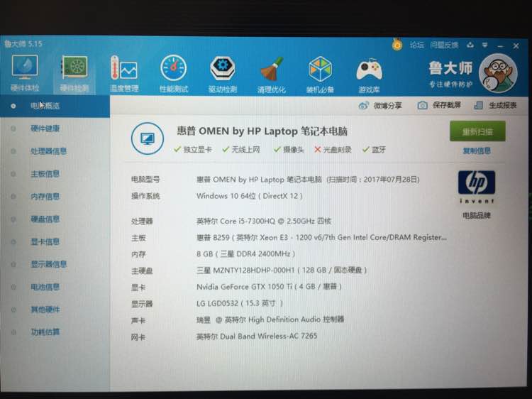Minimize the 鲁大师 window
This screenshot has width=532, height=399.
tap(501, 45)
